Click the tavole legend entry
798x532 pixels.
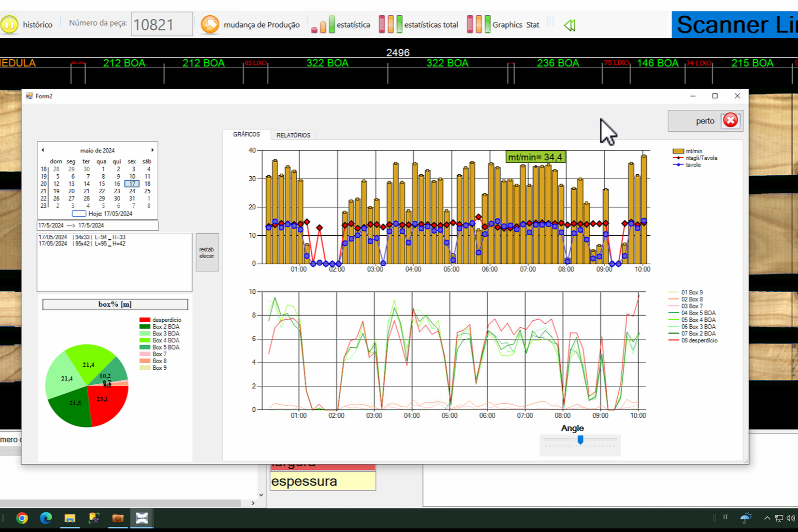pos(687,165)
